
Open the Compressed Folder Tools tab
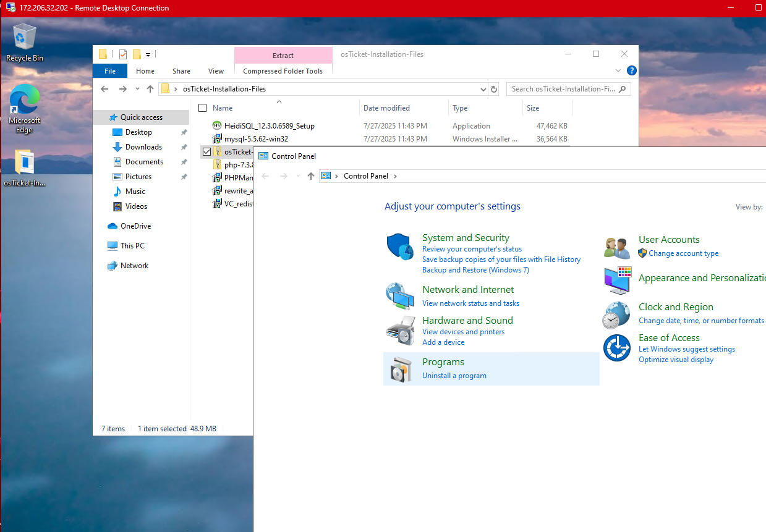point(283,71)
